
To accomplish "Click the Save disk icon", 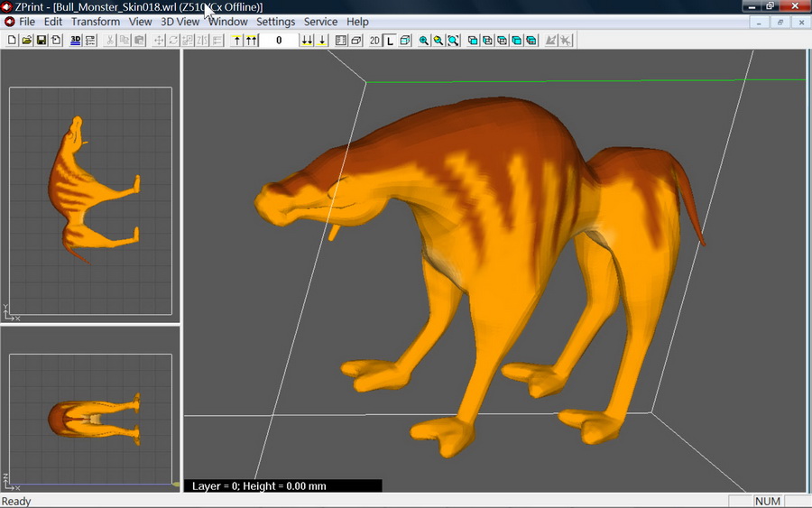I will click(x=42, y=41).
